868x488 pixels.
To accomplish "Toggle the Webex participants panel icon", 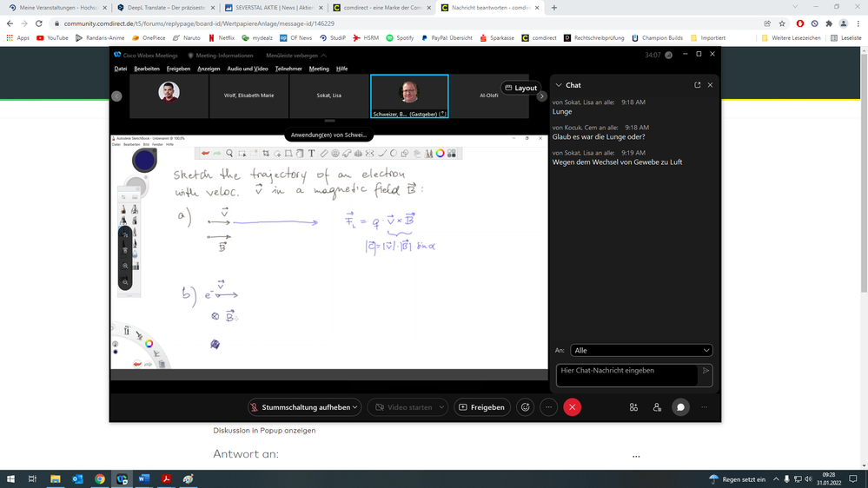I will coord(657,407).
